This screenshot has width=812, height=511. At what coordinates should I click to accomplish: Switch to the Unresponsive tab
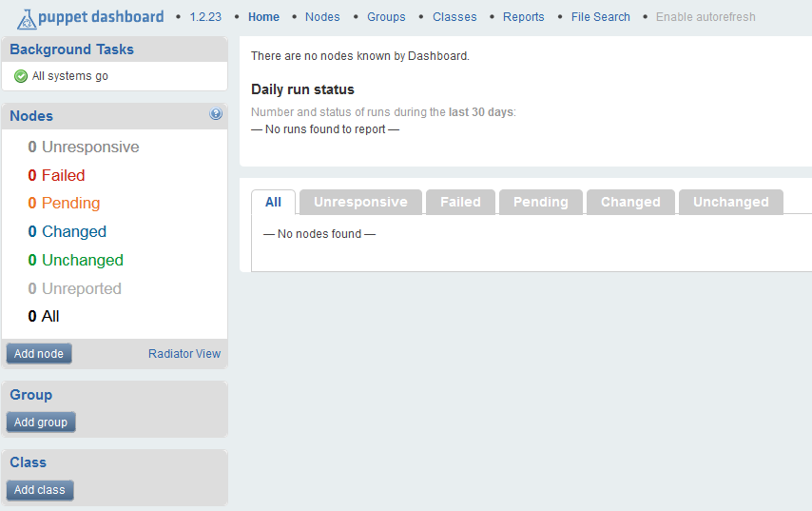click(360, 202)
